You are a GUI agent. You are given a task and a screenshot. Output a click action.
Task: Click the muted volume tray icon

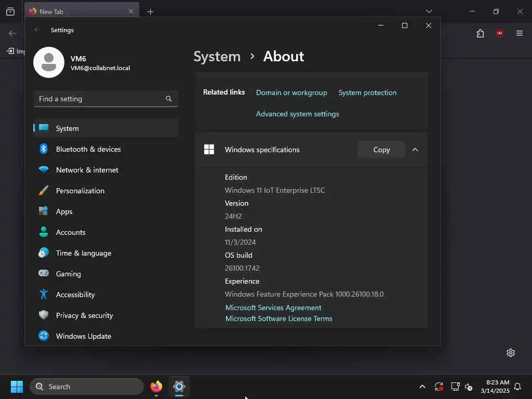(469, 387)
